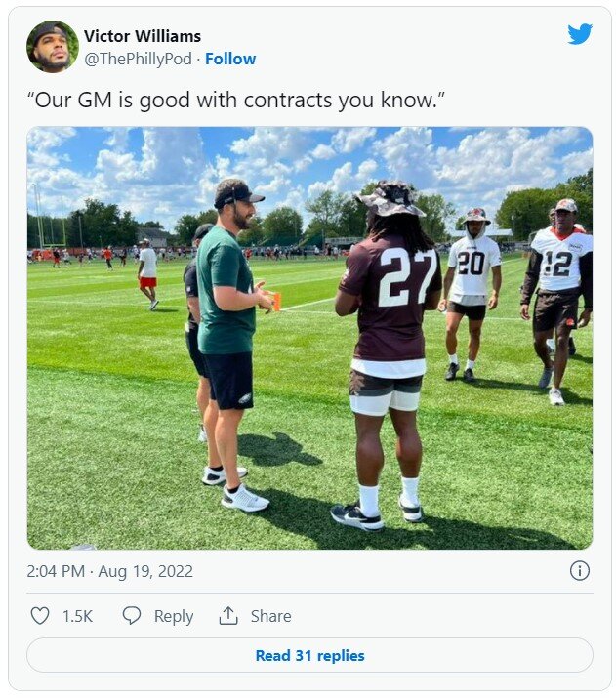This screenshot has width=616, height=698.
Task: Click the Twitter bird logo
Action: tap(580, 34)
